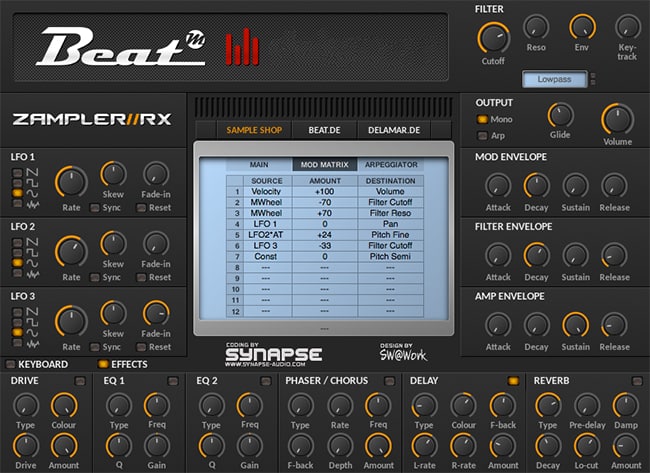Toggle Arp output mode
Screen dimensions: 650x473
point(482,136)
